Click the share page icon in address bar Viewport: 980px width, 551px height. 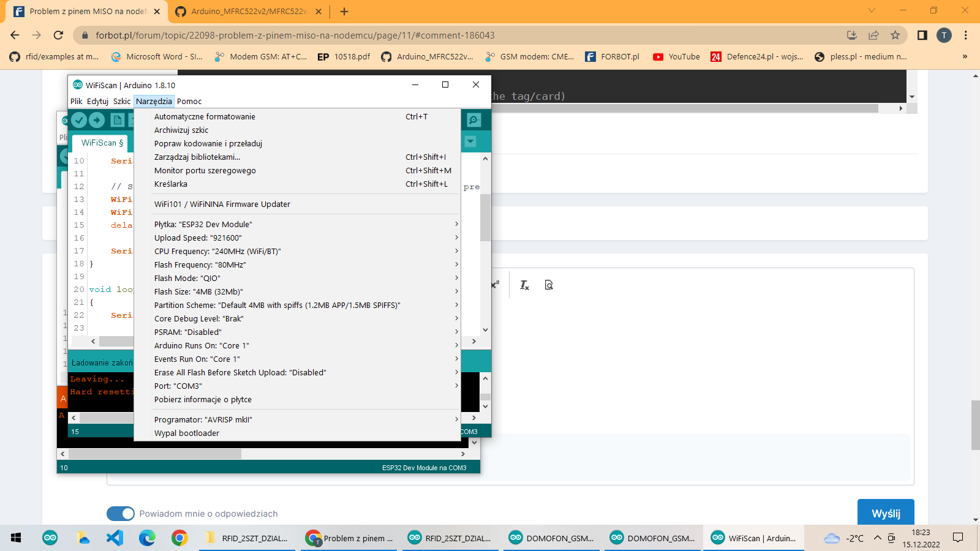pyautogui.click(x=873, y=35)
